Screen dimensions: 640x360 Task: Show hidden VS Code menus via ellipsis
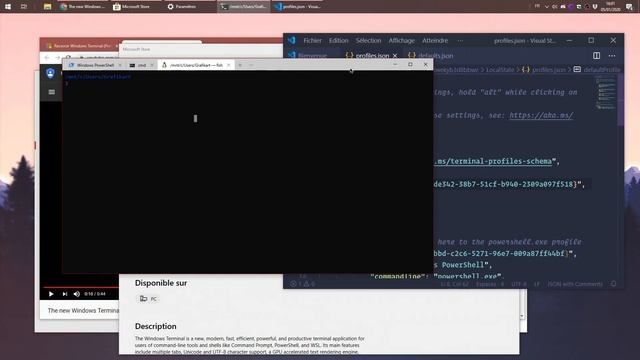coord(460,40)
